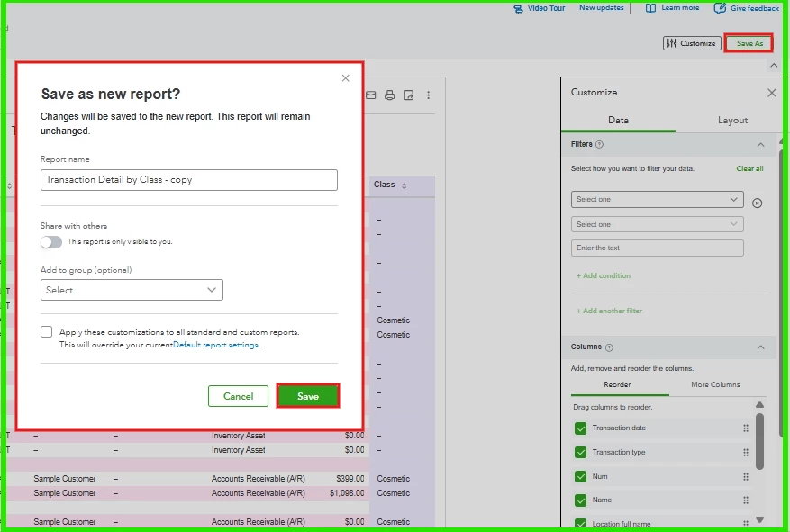Uncheck the Num column checkbox
This screenshot has height=532, width=790.
coord(580,476)
